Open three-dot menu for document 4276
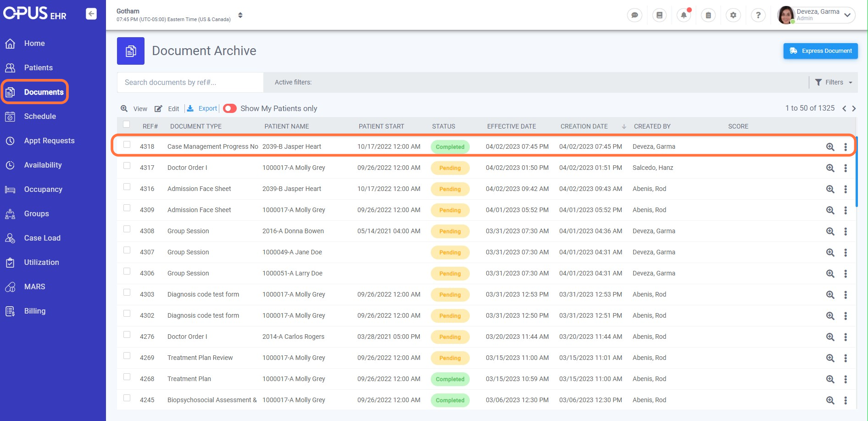The width and height of the screenshot is (868, 421). coord(846,337)
